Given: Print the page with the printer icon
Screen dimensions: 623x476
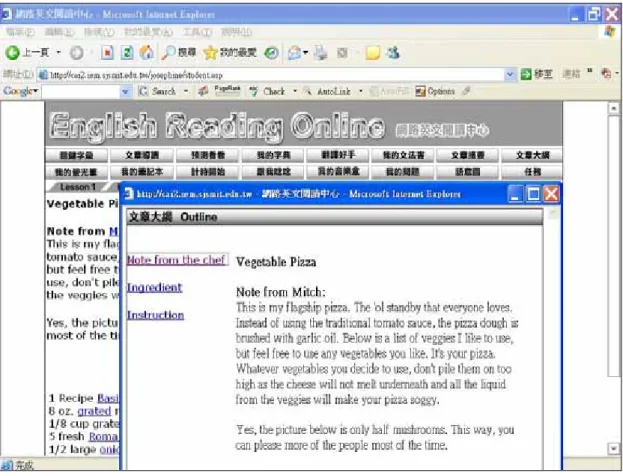Looking at the screenshot, I should pyautogui.click(x=321, y=52).
